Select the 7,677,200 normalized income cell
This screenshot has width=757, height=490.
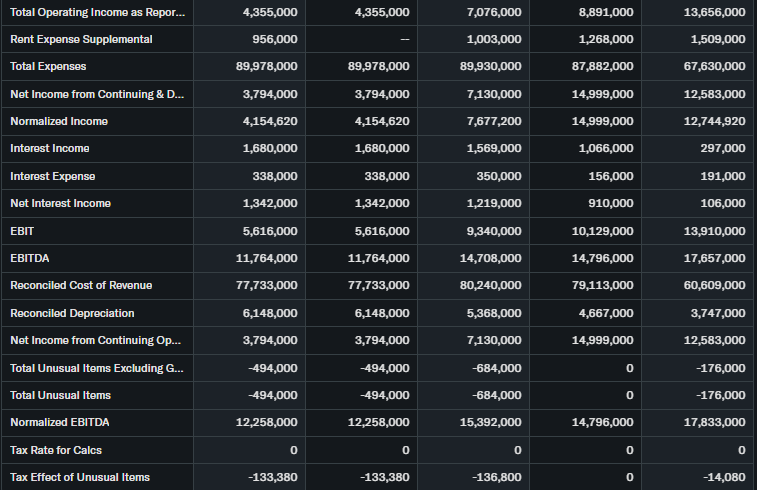click(494, 121)
